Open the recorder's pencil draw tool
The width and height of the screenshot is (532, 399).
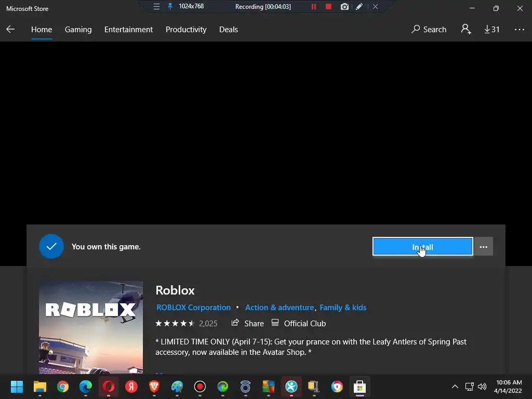click(360, 6)
